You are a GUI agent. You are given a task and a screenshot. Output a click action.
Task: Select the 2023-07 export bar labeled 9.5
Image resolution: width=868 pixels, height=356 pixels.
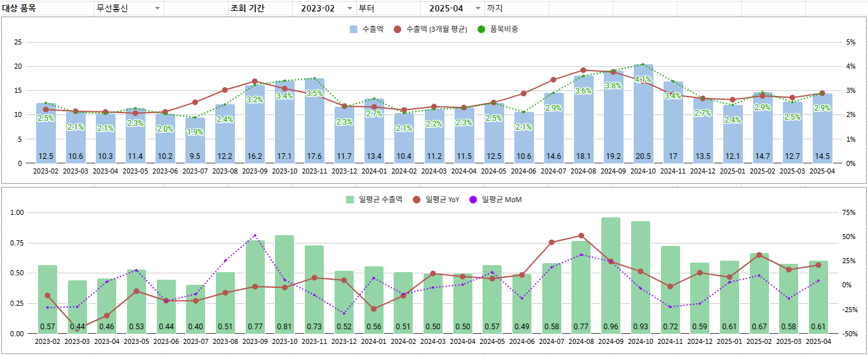click(x=195, y=140)
